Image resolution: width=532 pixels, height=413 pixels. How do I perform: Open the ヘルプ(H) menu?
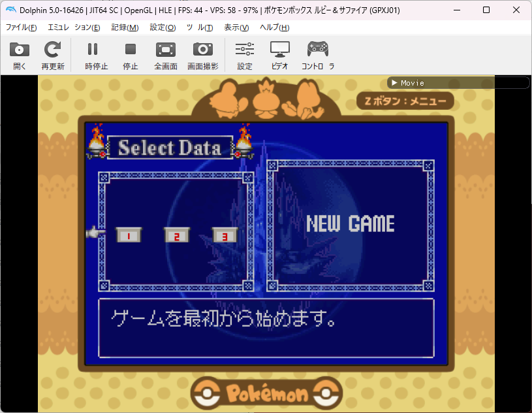tap(274, 27)
